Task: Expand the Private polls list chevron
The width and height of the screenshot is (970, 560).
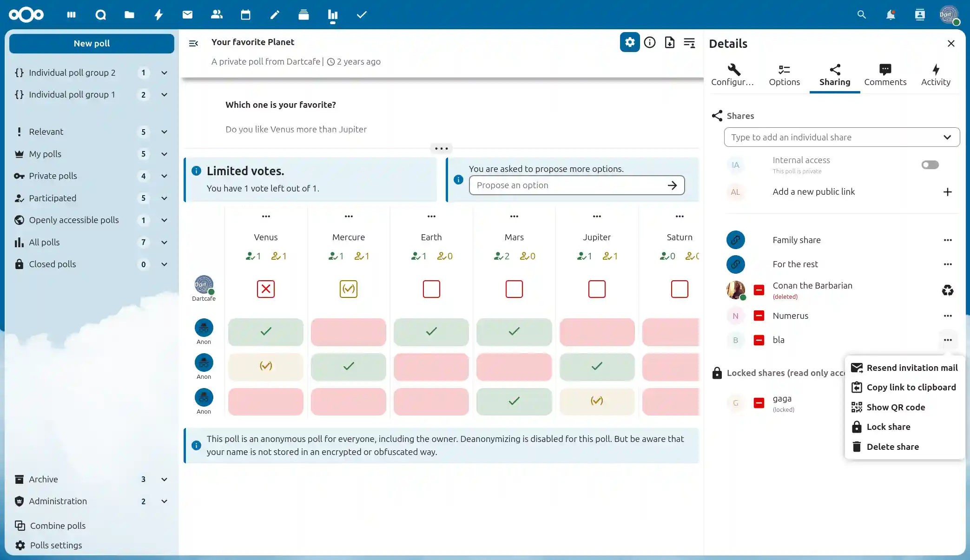Action: click(164, 176)
